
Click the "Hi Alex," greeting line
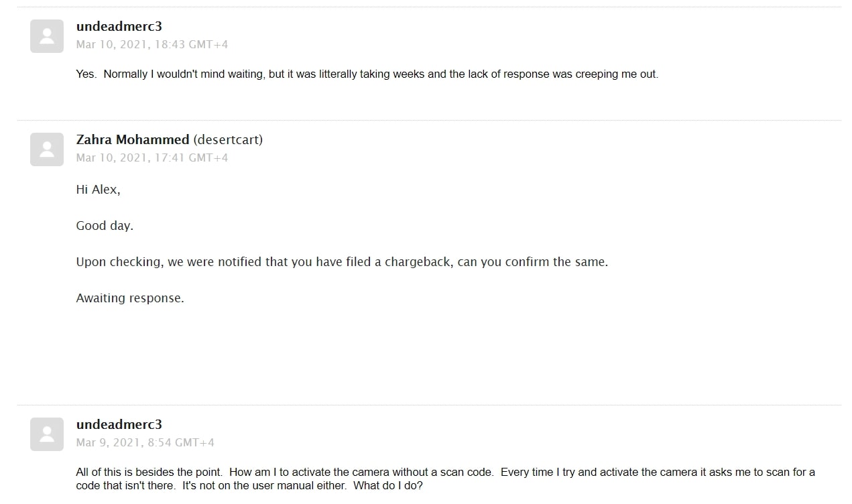(x=99, y=190)
